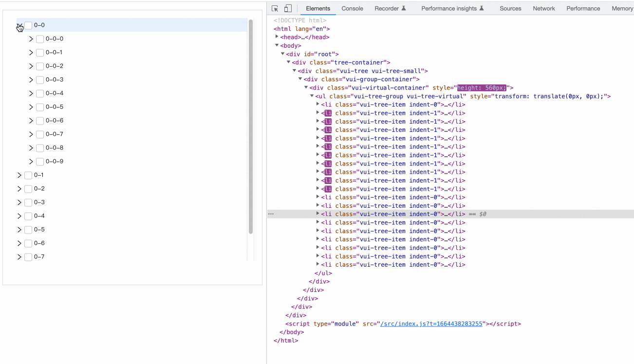Collapse the vui-group-container div node
Screen dimensions: 634x364
[300, 79]
